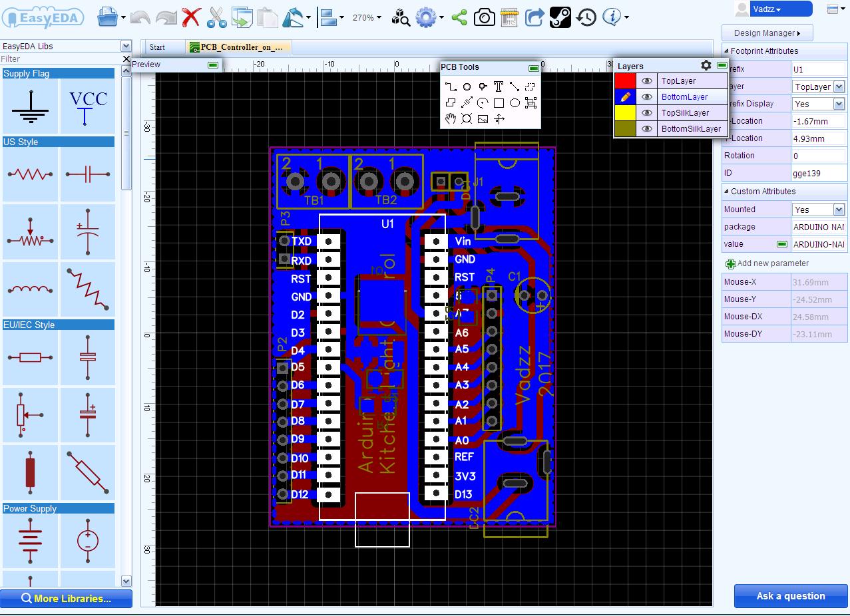This screenshot has width=850, height=616.
Task: Switch to the Start tab
Action: pyautogui.click(x=157, y=47)
